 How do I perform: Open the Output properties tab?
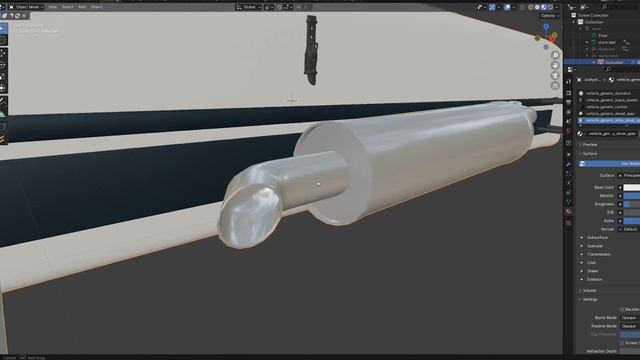click(569, 102)
